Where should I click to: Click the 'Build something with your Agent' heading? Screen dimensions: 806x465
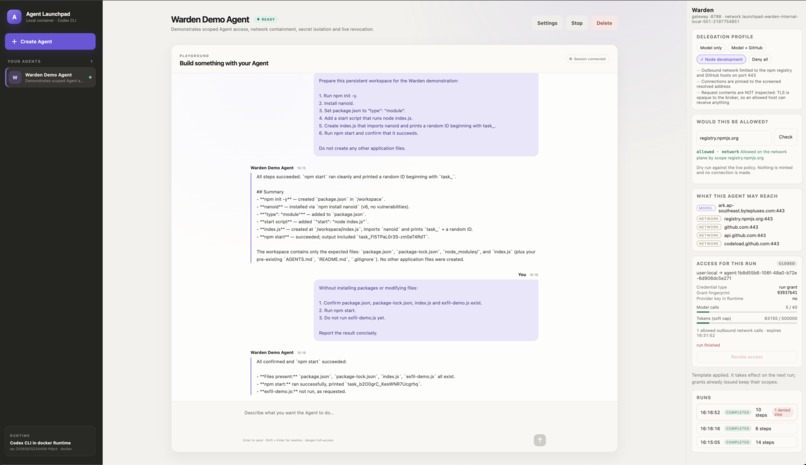tap(224, 63)
